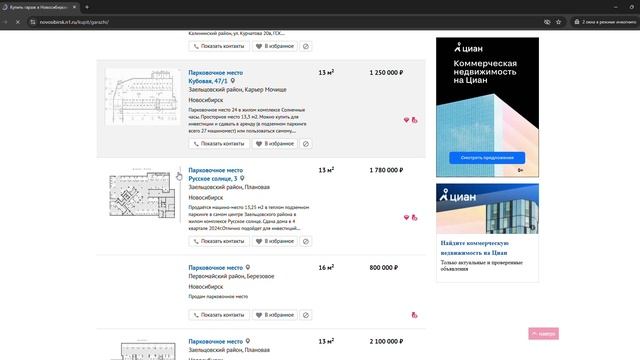The height and width of the screenshot is (360, 640).
Task: Click the address bar URL
Action: (x=74, y=22)
